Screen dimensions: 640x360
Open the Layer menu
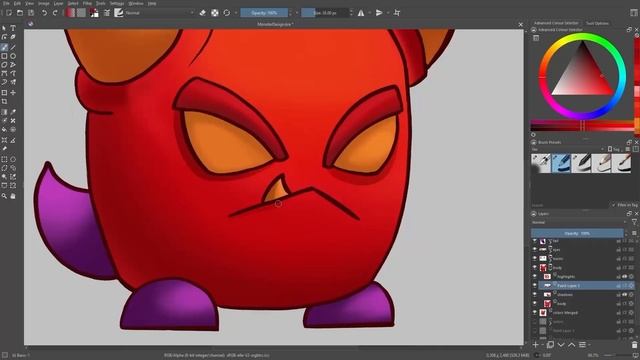pos(58,3)
